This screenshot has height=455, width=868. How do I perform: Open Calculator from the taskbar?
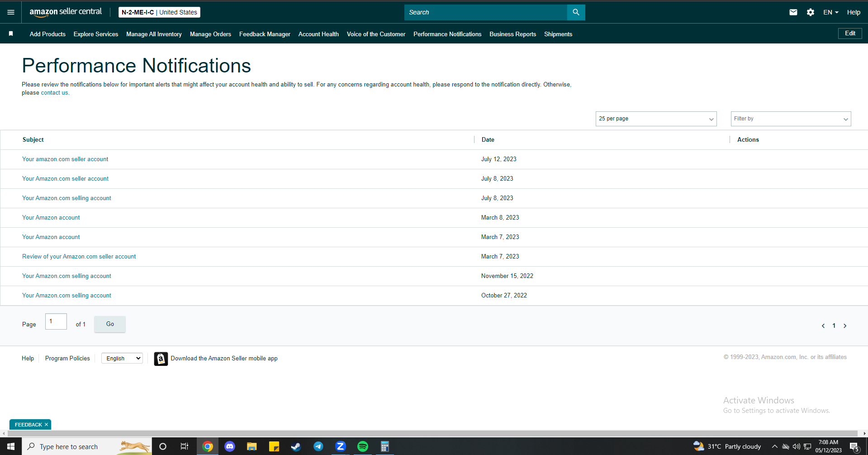click(384, 446)
